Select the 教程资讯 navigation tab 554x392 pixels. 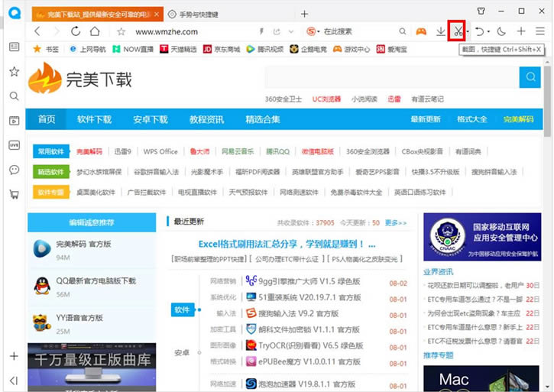[x=206, y=119]
